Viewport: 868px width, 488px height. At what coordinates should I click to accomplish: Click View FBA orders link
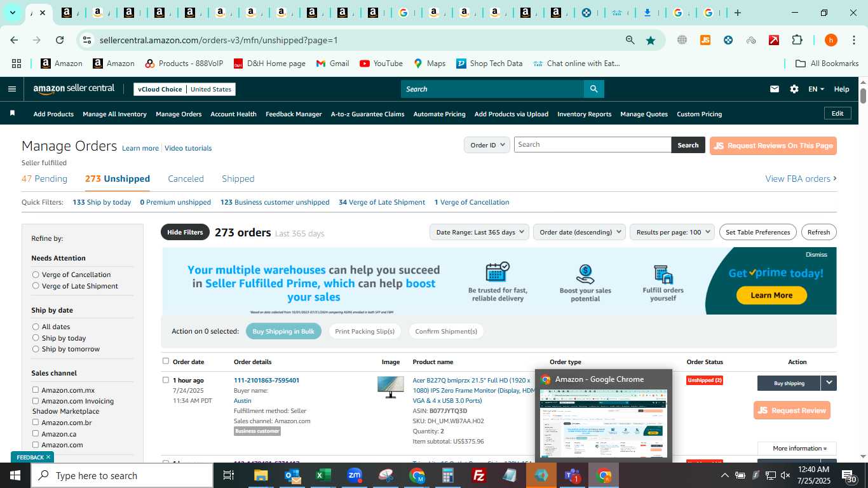pos(801,179)
